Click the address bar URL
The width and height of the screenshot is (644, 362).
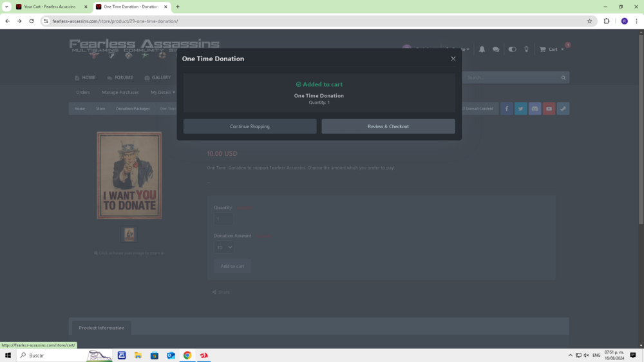pyautogui.click(x=115, y=21)
